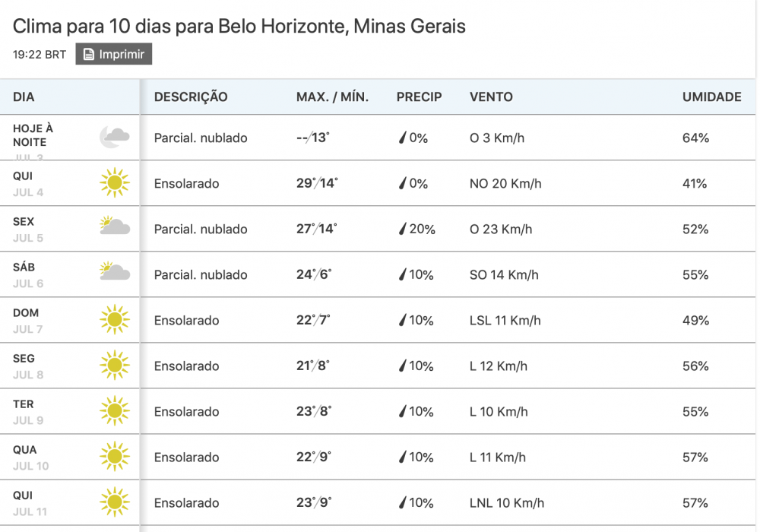
Task: Click the sunny icon for QUI JUL 11
Action: pyautogui.click(x=114, y=502)
